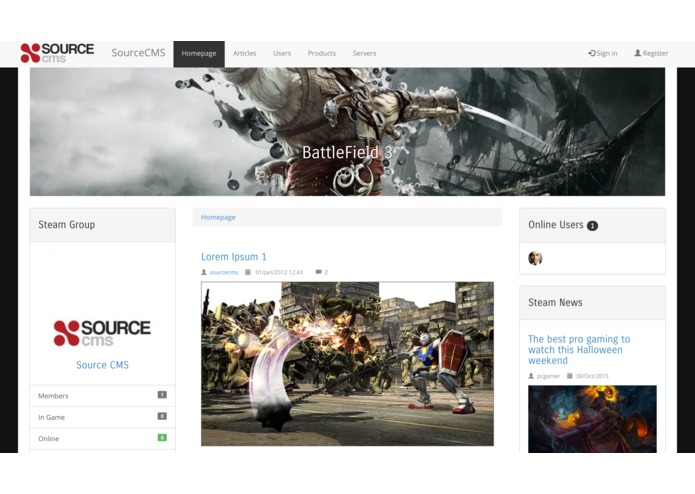The width and height of the screenshot is (695, 494).
Task: Click the 01/Jan/2012 12:43 date text
Action: pyautogui.click(x=279, y=272)
